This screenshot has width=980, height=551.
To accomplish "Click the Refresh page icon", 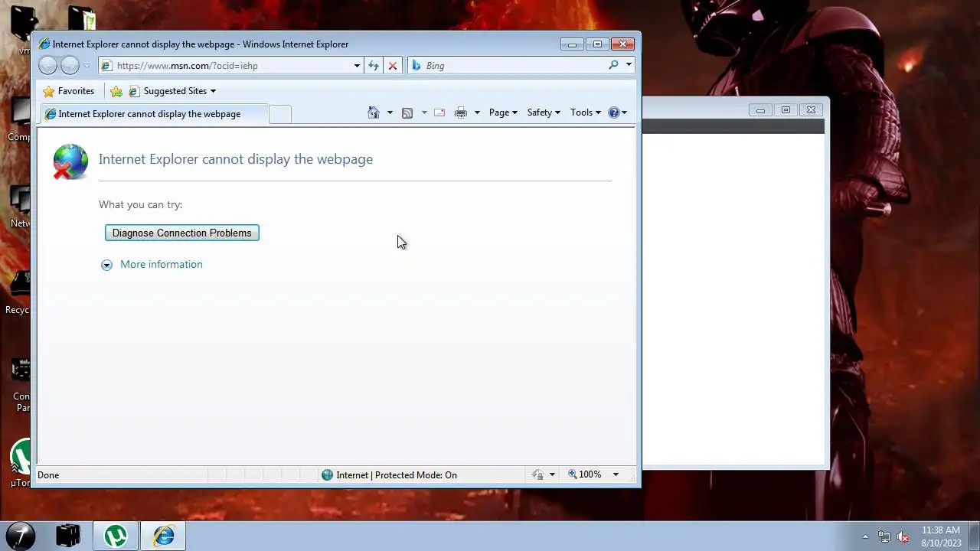I will coord(373,66).
